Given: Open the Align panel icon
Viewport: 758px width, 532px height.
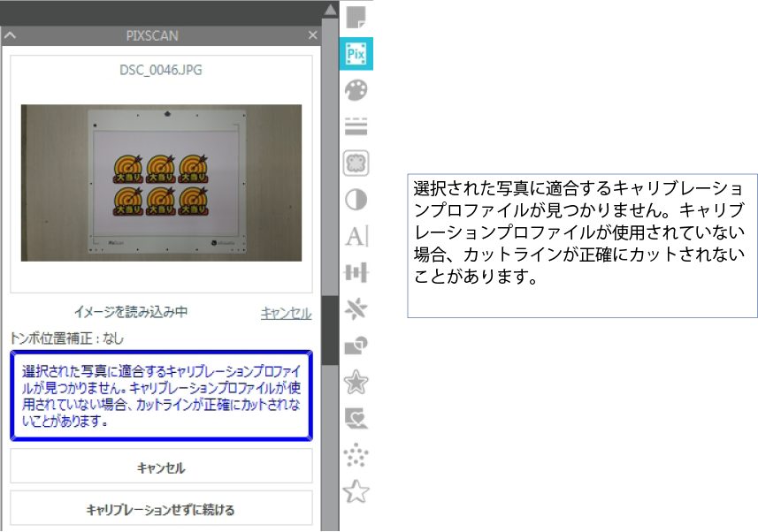Looking at the screenshot, I should point(356,272).
